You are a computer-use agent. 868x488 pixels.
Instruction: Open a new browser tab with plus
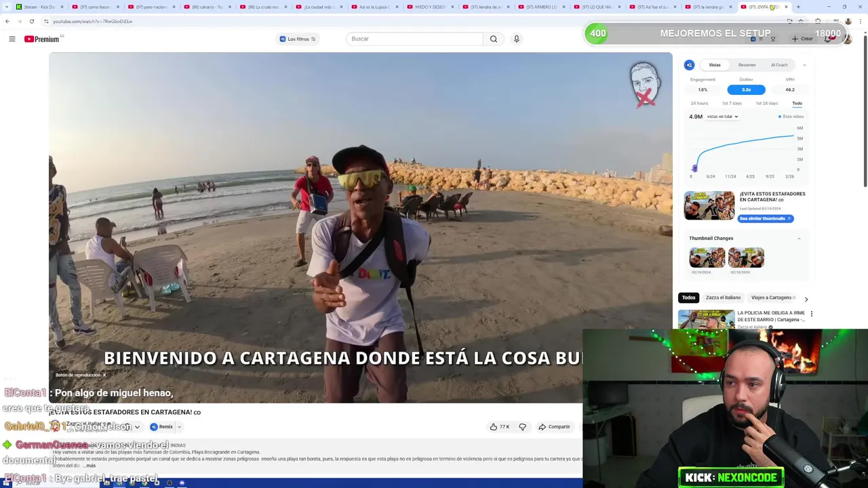(x=797, y=7)
